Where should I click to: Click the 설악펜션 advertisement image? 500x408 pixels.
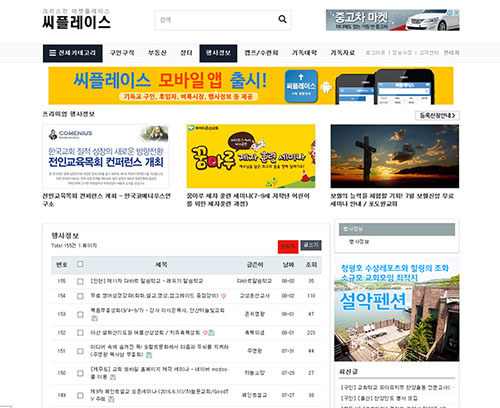tap(397, 309)
